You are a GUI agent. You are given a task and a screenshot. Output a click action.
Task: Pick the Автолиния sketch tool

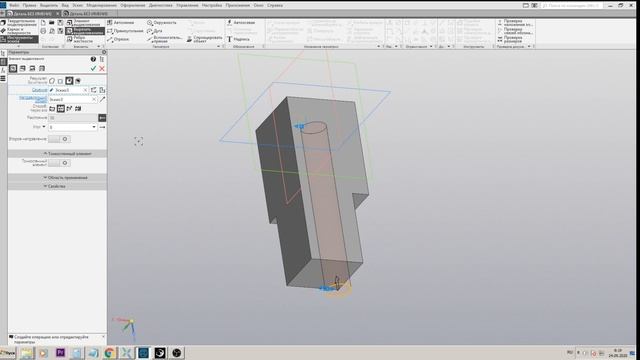121,22
